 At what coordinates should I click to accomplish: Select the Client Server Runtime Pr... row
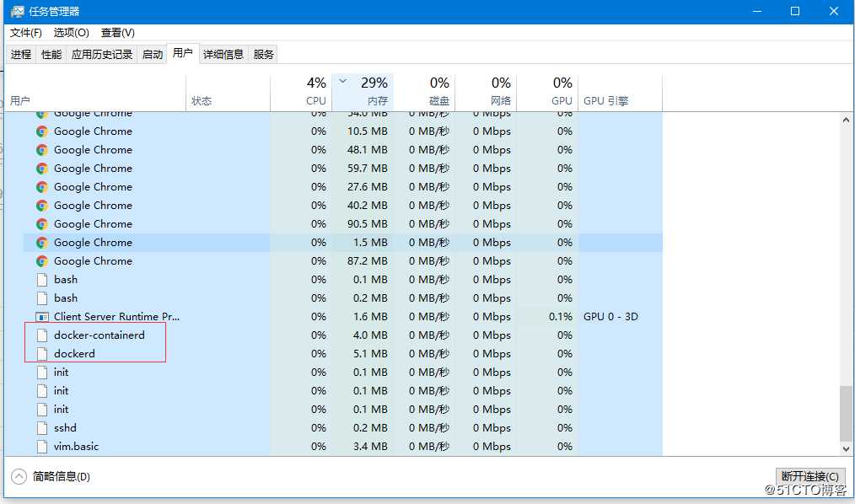pyautogui.click(x=342, y=317)
